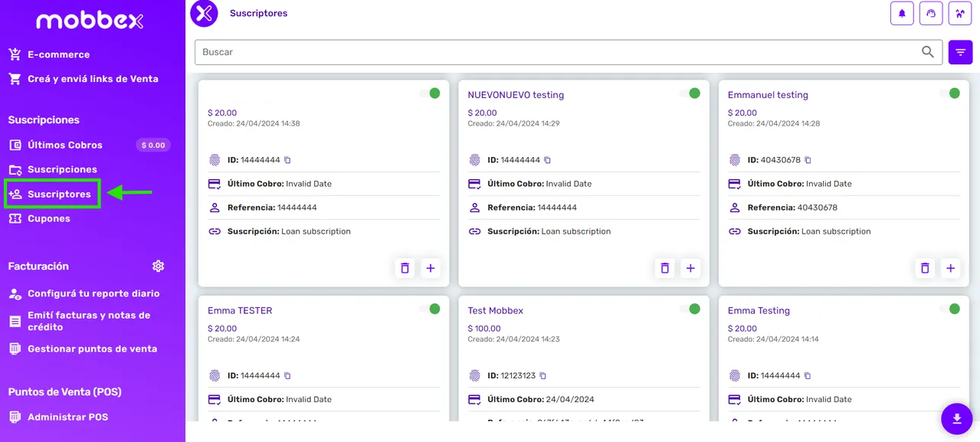The width and height of the screenshot is (980, 442).
Task: Contact support via the headset icon
Action: point(931,13)
